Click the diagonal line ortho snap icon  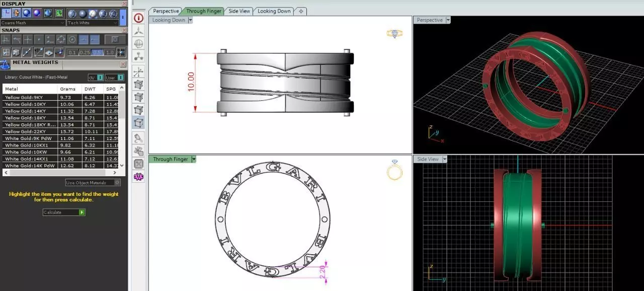coord(27,52)
